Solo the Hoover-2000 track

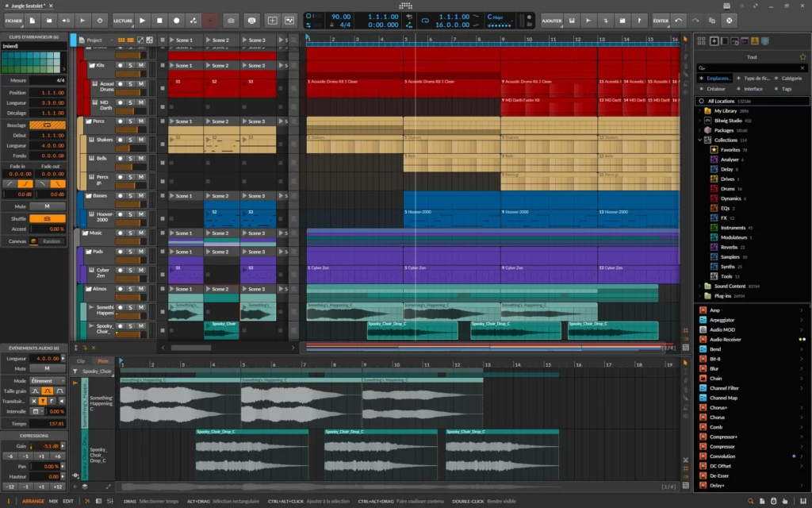tap(131, 214)
